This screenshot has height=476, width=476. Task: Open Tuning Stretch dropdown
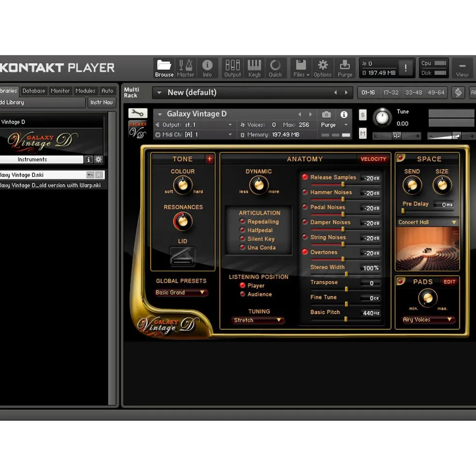point(257,320)
